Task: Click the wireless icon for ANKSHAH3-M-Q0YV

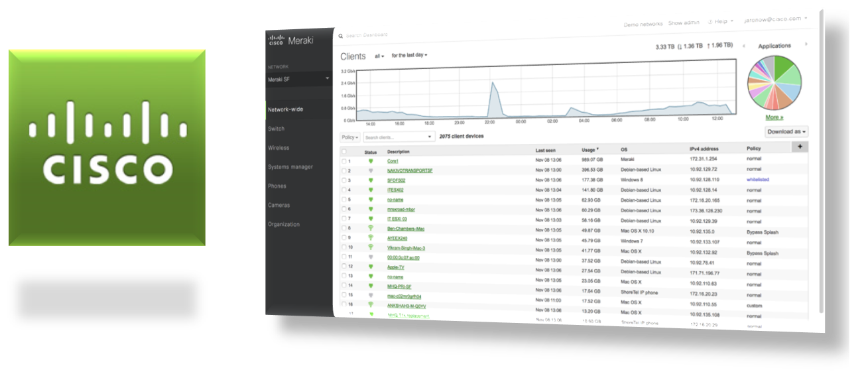Action: [x=371, y=305]
